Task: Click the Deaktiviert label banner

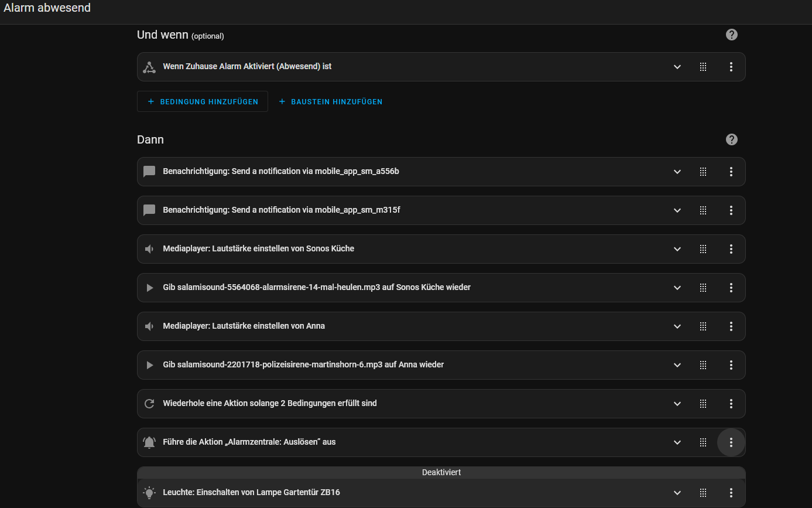Action: tap(441, 472)
